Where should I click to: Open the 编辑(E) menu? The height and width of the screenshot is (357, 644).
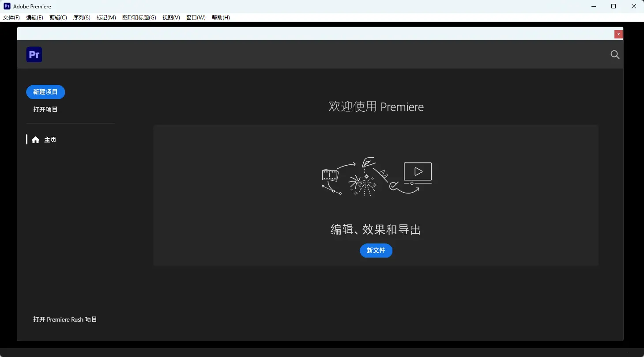(x=34, y=18)
